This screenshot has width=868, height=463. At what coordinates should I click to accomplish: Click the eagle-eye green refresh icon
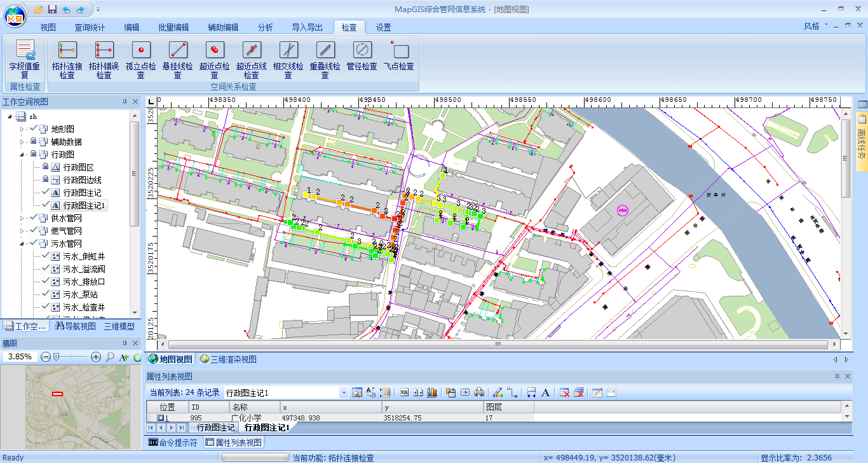137,357
